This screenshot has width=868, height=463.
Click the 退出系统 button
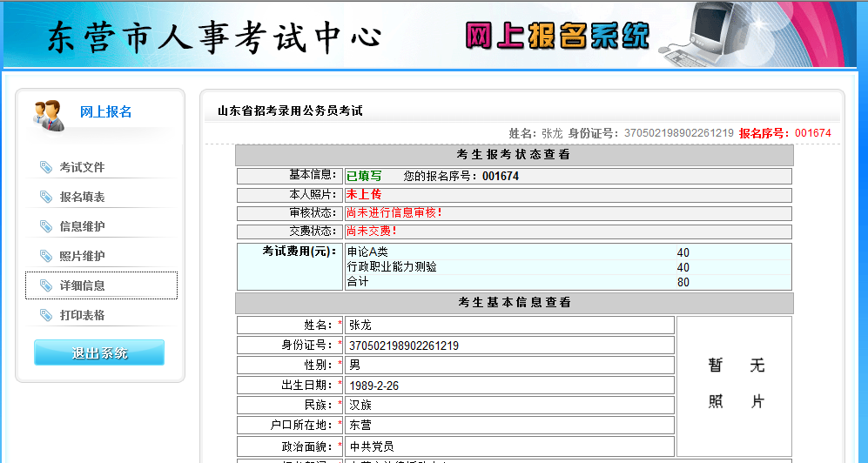(99, 353)
